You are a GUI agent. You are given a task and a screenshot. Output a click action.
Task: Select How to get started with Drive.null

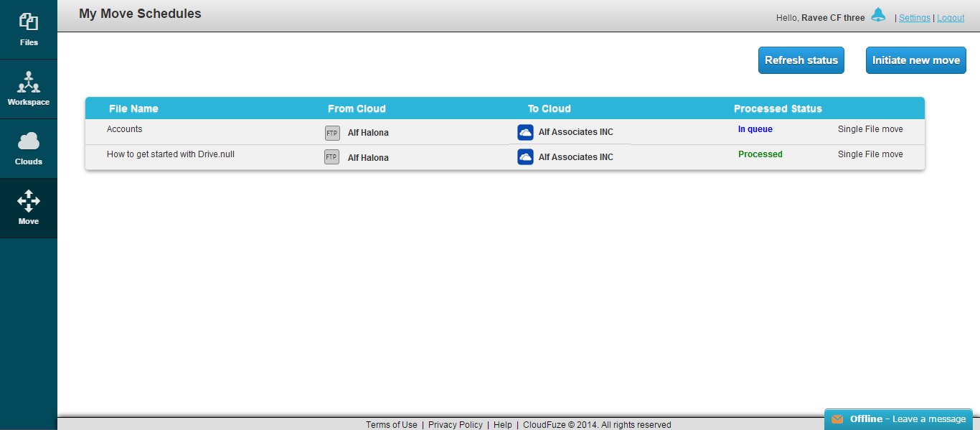171,154
